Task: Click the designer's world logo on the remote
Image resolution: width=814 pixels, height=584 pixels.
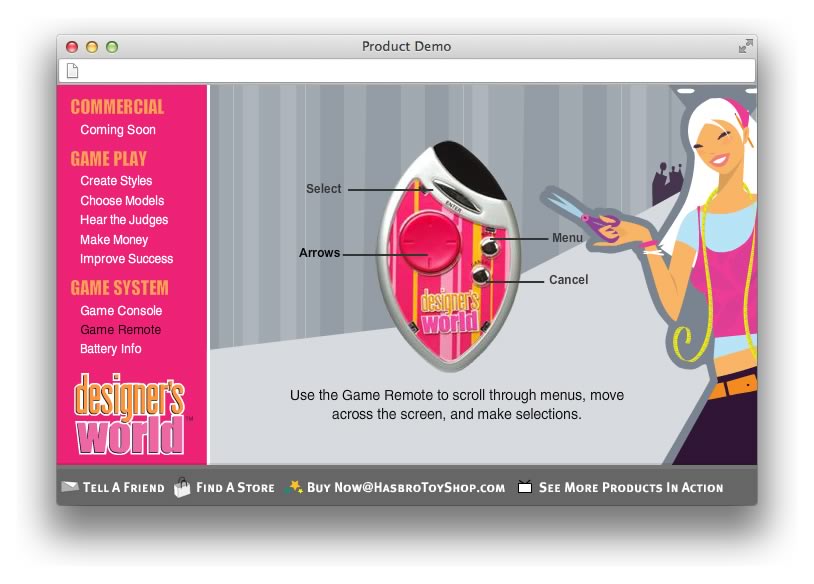Action: click(450, 313)
